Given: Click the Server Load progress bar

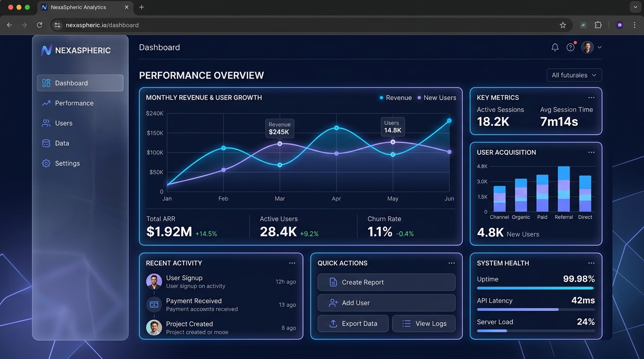Looking at the screenshot, I should (x=536, y=331).
